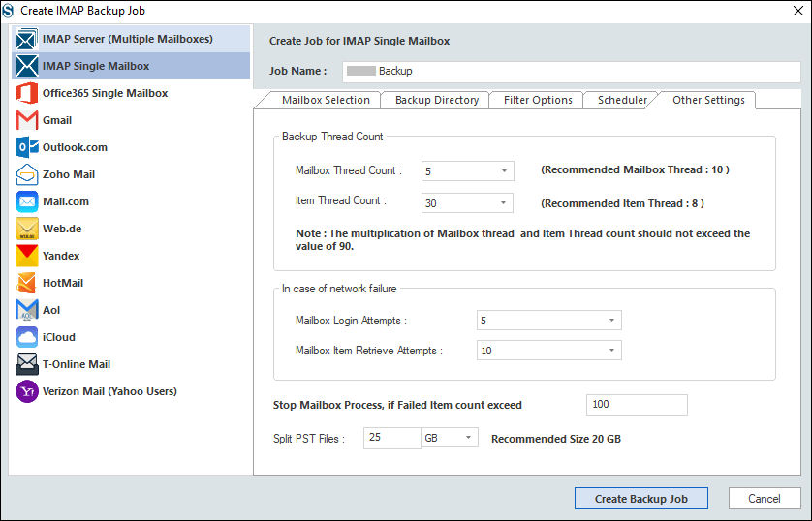The width and height of the screenshot is (812, 521).
Task: Click Create Backup Job button
Action: pyautogui.click(x=641, y=498)
